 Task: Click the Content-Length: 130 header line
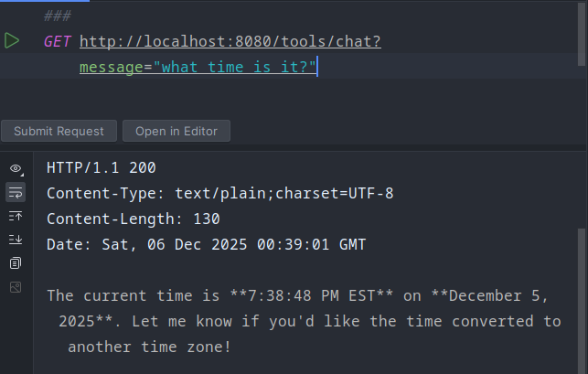(x=133, y=219)
